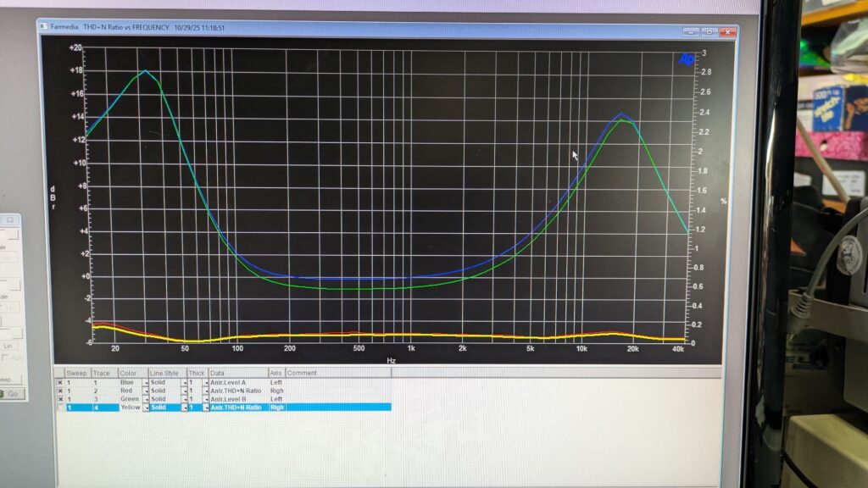Click the Farmedia window icon in title bar
The width and height of the screenshot is (868, 488).
coord(44,27)
